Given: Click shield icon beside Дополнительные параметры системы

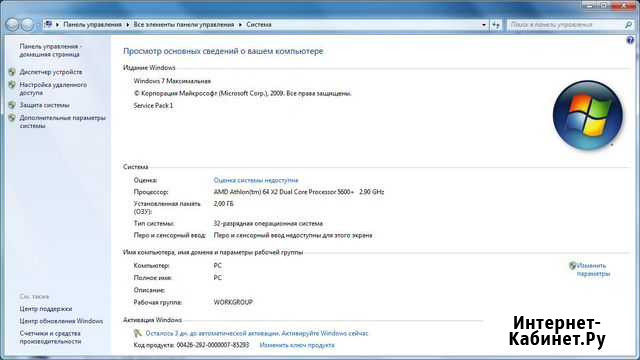Looking at the screenshot, I should coord(12,118).
